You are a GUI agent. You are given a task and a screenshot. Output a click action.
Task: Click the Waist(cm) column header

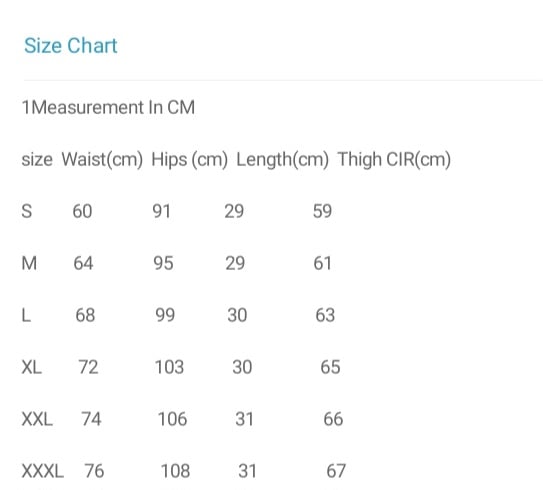point(102,160)
